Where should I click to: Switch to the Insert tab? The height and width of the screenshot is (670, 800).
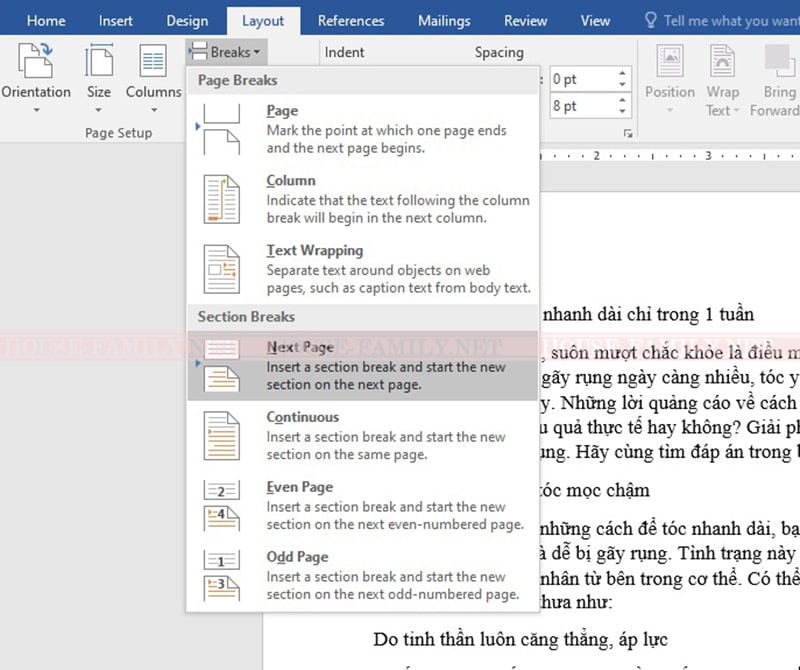(x=115, y=21)
